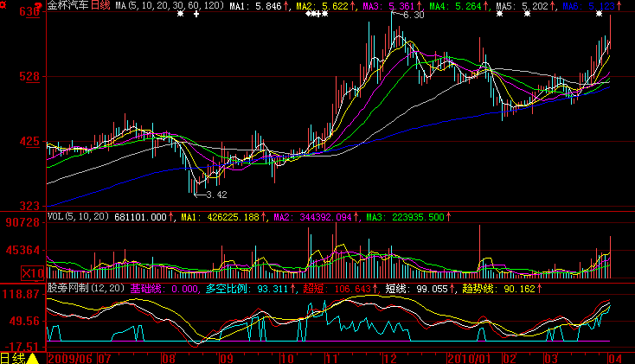This screenshot has height=364, width=635.
Task: Click the red up arrow after VOL 681101.000
Action: [x=170, y=217]
